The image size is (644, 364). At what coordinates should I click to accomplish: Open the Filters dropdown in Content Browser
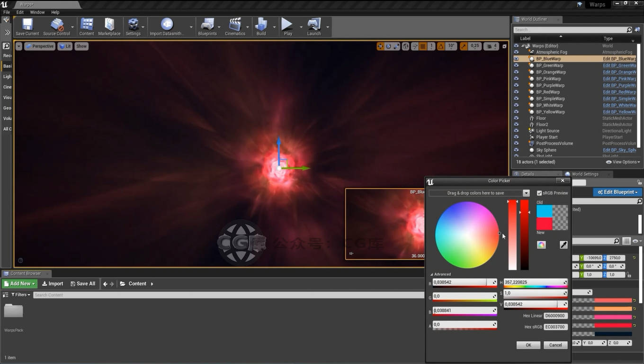click(x=21, y=295)
